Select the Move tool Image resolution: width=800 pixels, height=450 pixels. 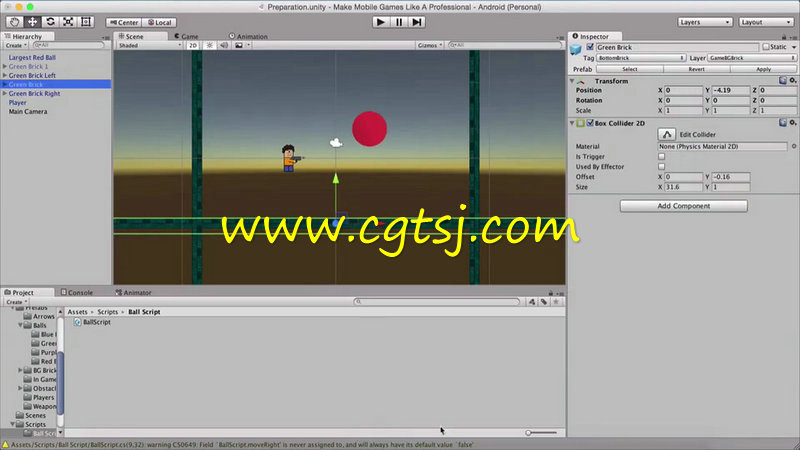(x=32, y=22)
